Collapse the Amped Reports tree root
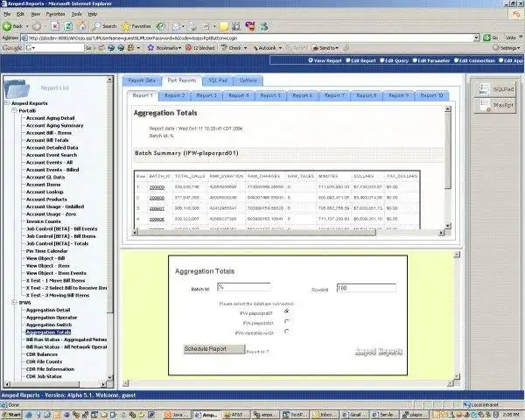This screenshot has height=420, width=525. coord(7,103)
